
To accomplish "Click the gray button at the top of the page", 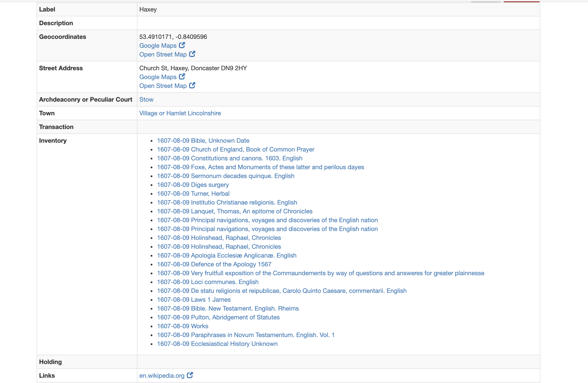I will [486, 1].
